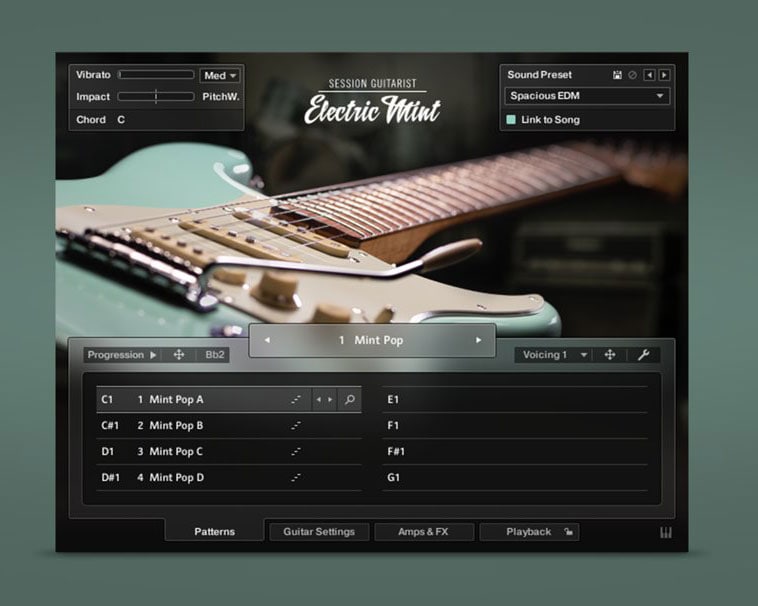Click the Impact slider
This screenshot has width=758, height=606.
pos(156,97)
